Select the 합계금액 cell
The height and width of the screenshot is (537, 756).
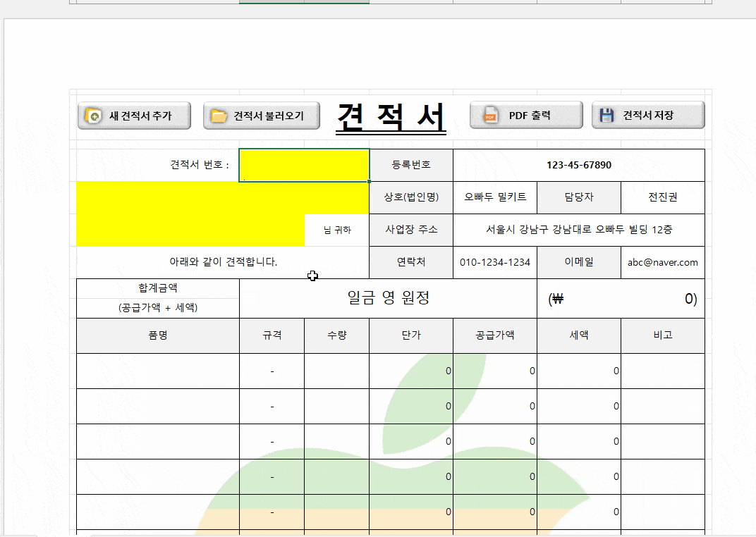pyautogui.click(x=158, y=288)
